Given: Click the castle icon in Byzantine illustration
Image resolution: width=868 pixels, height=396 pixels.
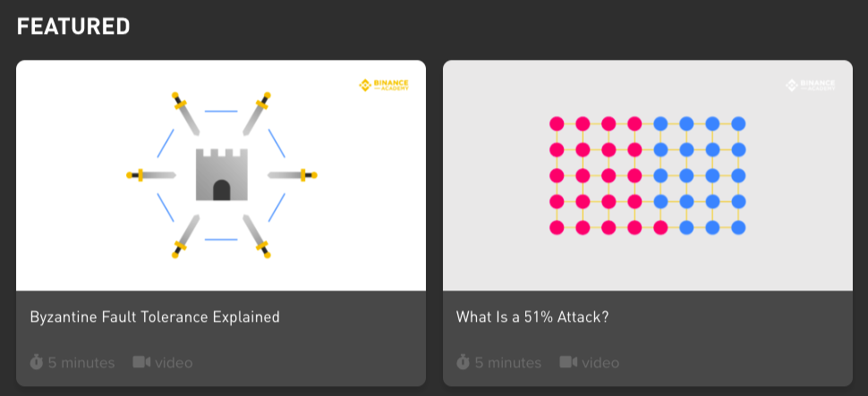Looking at the screenshot, I should (221, 174).
